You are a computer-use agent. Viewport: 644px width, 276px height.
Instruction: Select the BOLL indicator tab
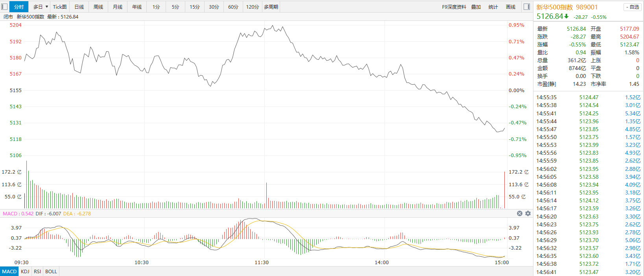click(51, 271)
